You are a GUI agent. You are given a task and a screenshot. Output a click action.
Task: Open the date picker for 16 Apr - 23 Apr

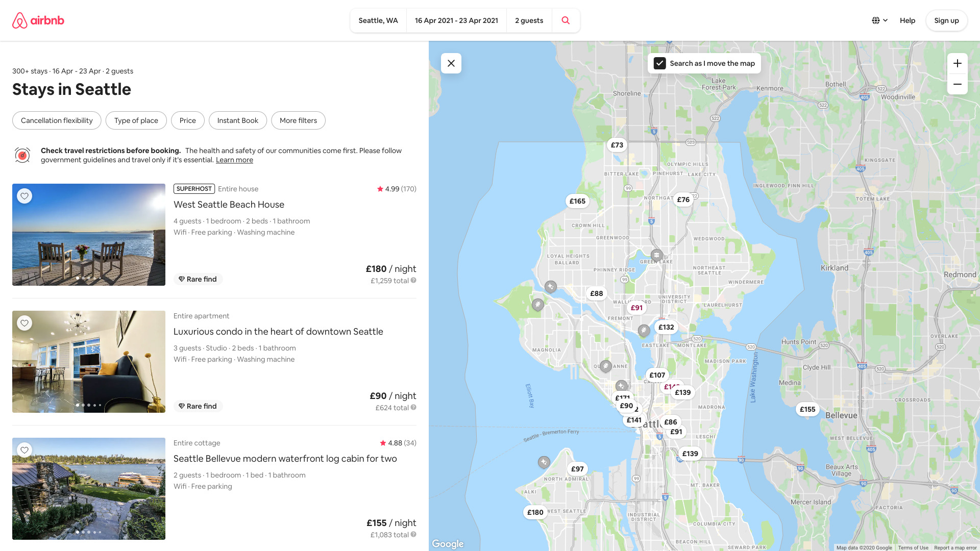coord(456,20)
